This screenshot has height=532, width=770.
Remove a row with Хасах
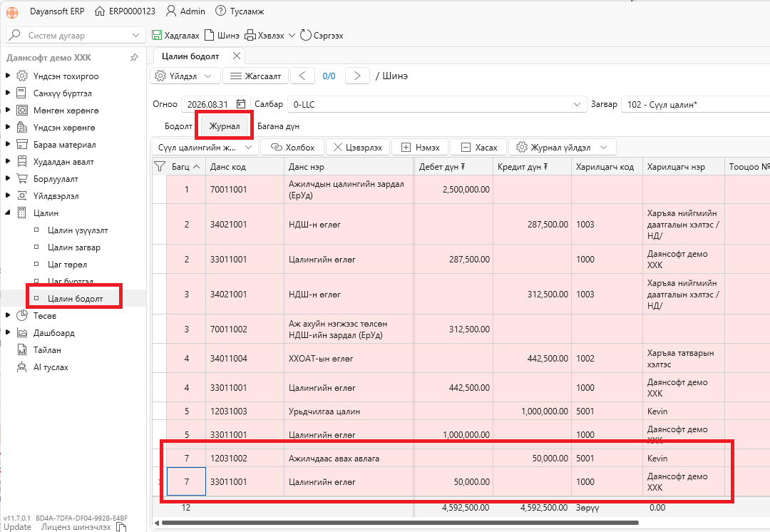[480, 148]
